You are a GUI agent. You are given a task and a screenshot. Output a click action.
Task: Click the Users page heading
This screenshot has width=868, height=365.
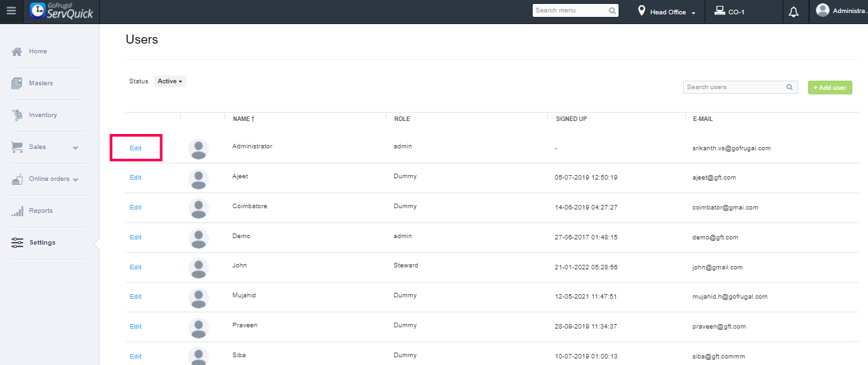(142, 40)
